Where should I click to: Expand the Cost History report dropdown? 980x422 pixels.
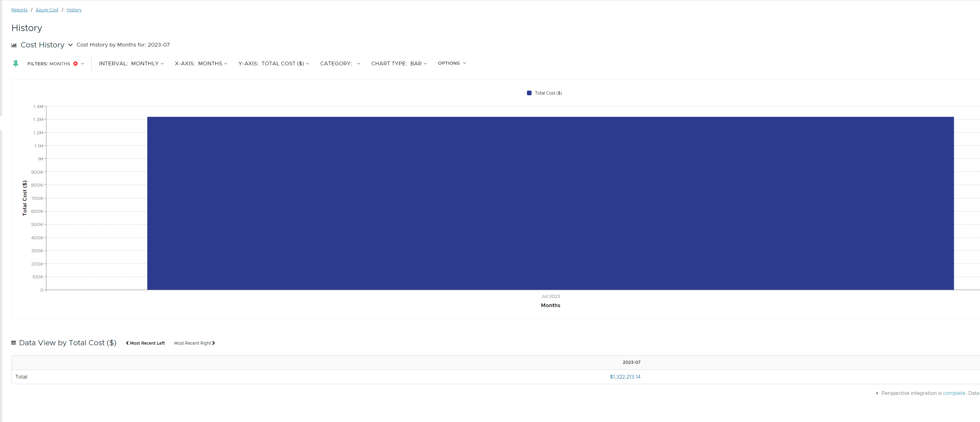70,45
